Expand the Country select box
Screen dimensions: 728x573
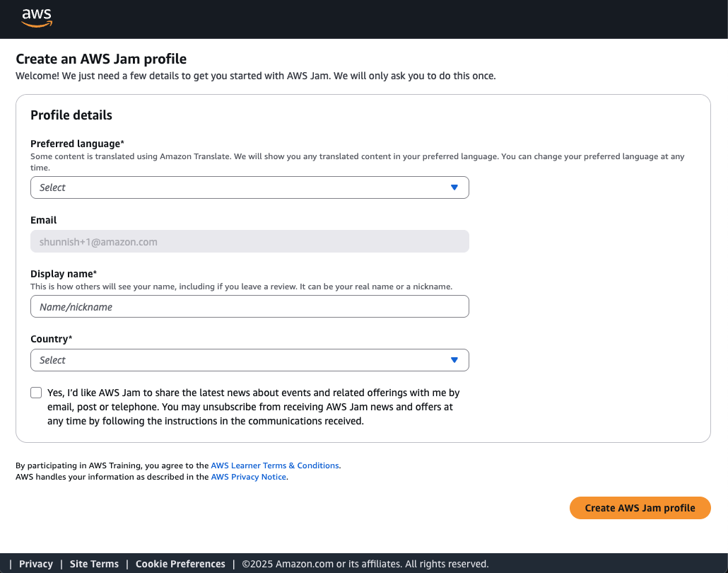240,360
